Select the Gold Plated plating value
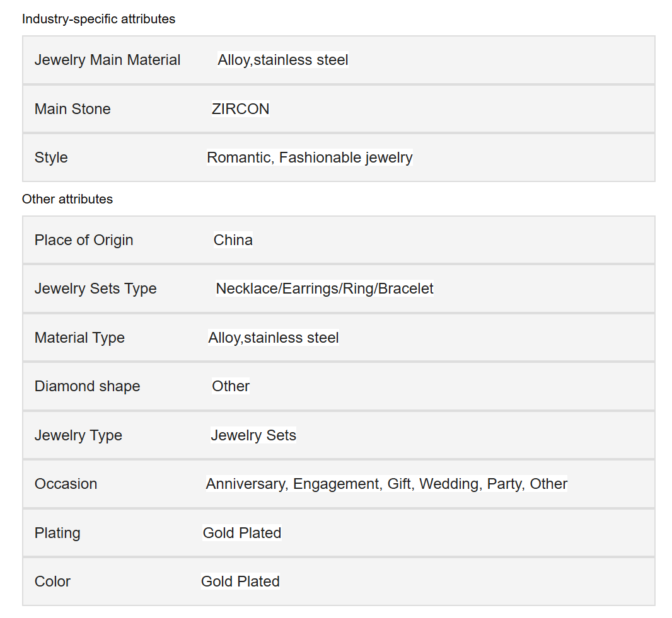Image resolution: width=672 pixels, height=618 pixels. pos(241,533)
